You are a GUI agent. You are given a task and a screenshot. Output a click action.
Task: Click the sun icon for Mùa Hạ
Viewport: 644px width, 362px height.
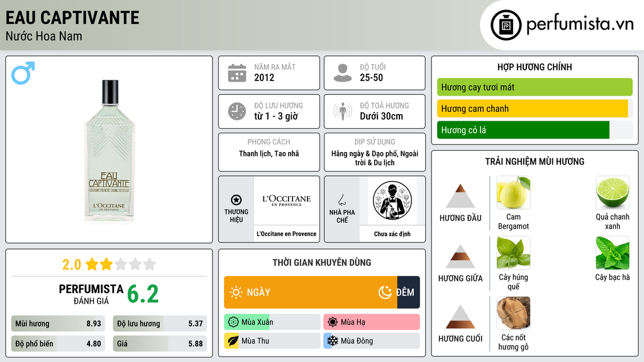pyautogui.click(x=333, y=322)
